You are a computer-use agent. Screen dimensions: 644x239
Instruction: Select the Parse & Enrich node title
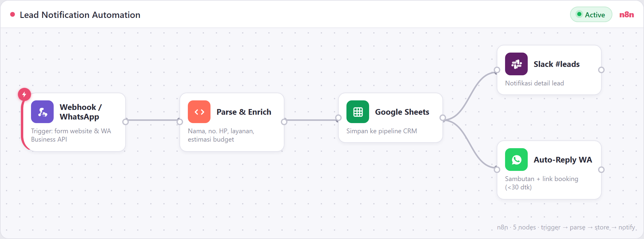pyautogui.click(x=244, y=112)
